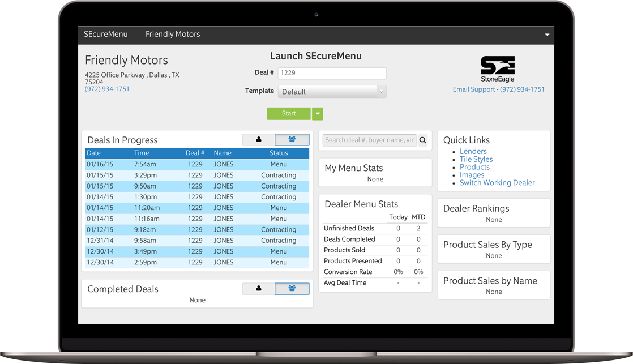
Task: Sort by the Status column header
Action: (x=279, y=153)
